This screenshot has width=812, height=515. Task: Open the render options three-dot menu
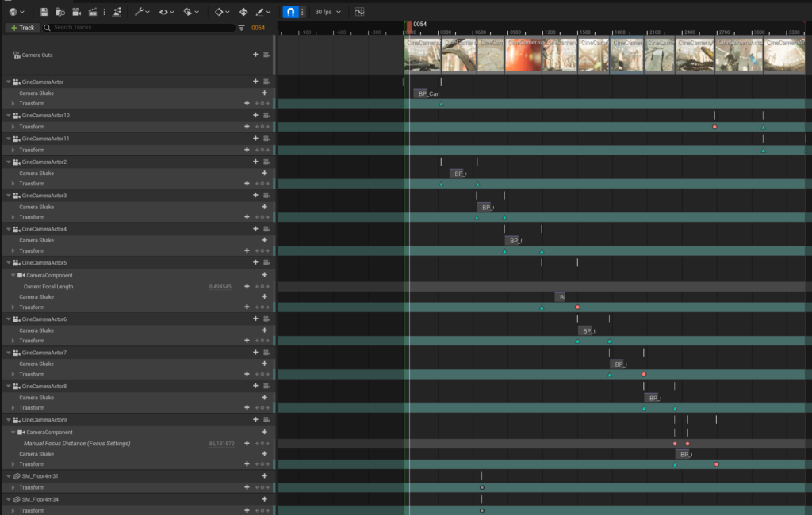(x=104, y=11)
